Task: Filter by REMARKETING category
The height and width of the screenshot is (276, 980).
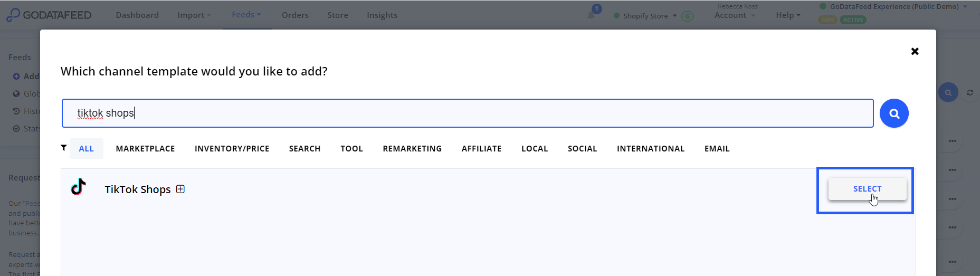Action: [x=412, y=149]
